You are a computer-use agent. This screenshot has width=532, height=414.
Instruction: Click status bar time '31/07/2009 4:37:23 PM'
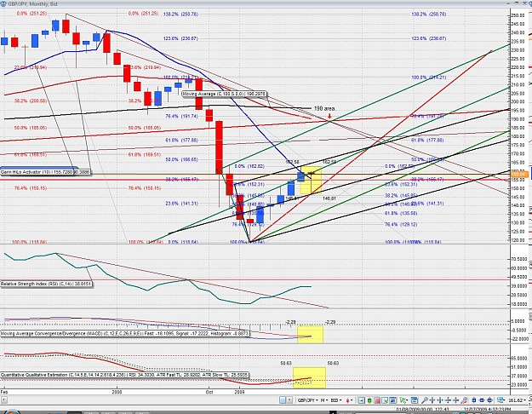[486, 410]
